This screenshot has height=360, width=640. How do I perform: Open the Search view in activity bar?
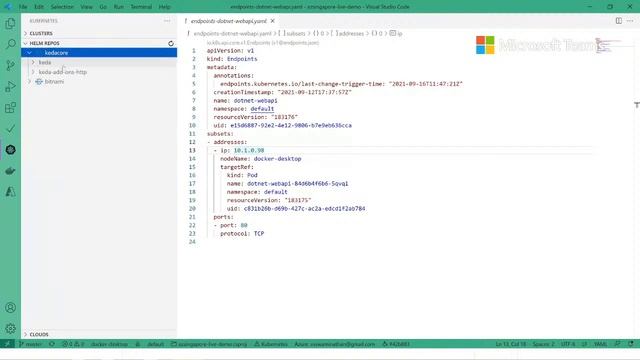click(x=10, y=44)
